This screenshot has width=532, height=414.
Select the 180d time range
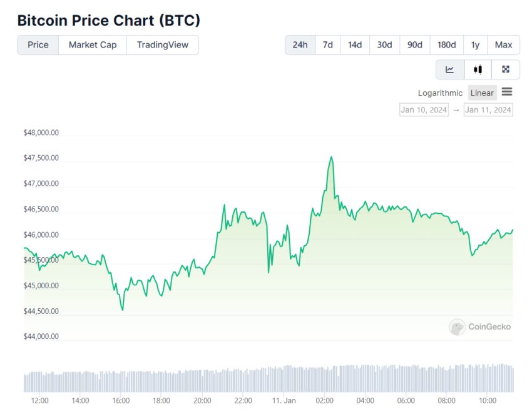click(446, 45)
